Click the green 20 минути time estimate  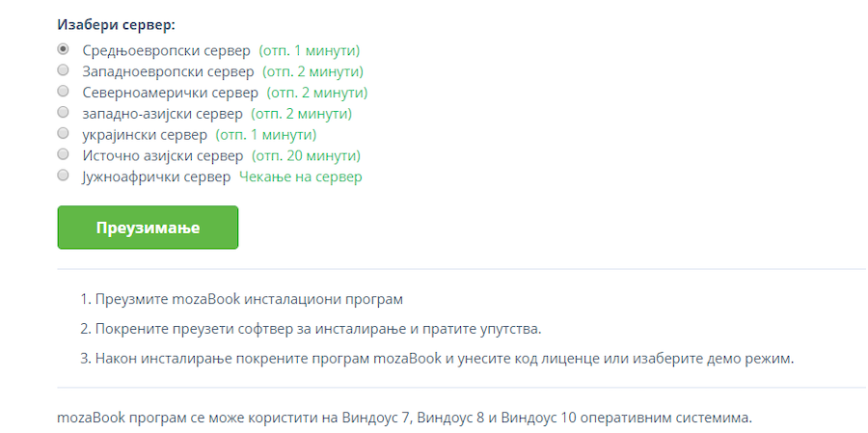[306, 156]
